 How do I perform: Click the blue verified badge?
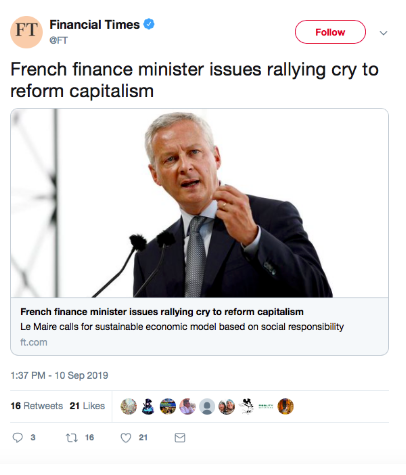(x=149, y=24)
